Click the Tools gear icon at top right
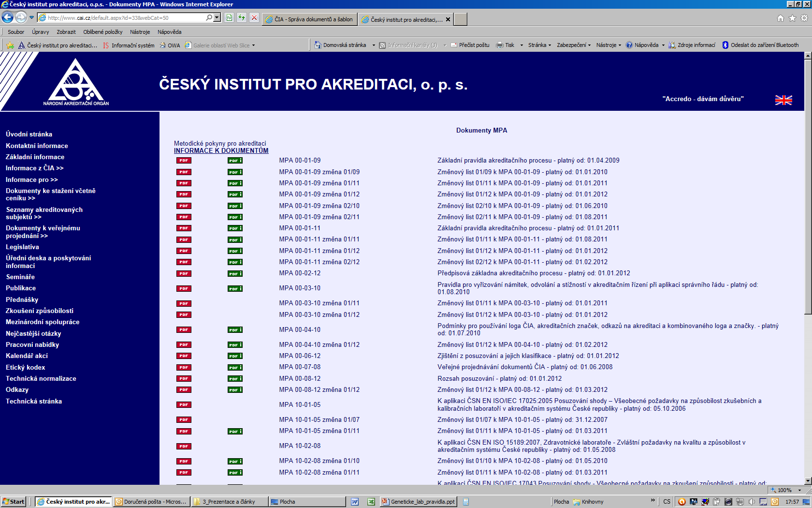The image size is (812, 508). tap(804, 18)
